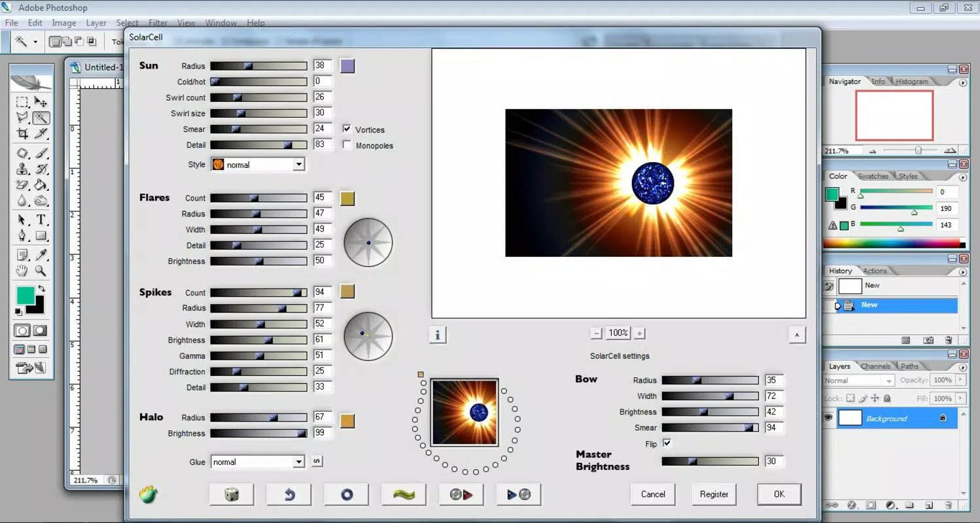Select the Type tool
980x523 pixels.
point(41,220)
